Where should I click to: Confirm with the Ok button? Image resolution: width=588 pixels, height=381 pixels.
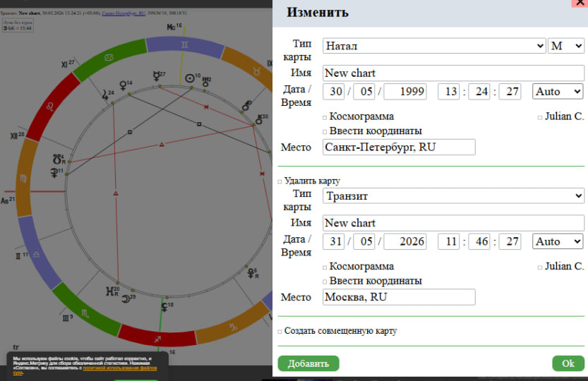(x=568, y=363)
